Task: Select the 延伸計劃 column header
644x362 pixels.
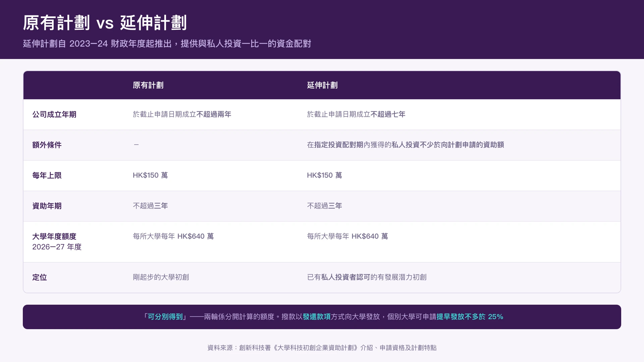Action: [322, 85]
